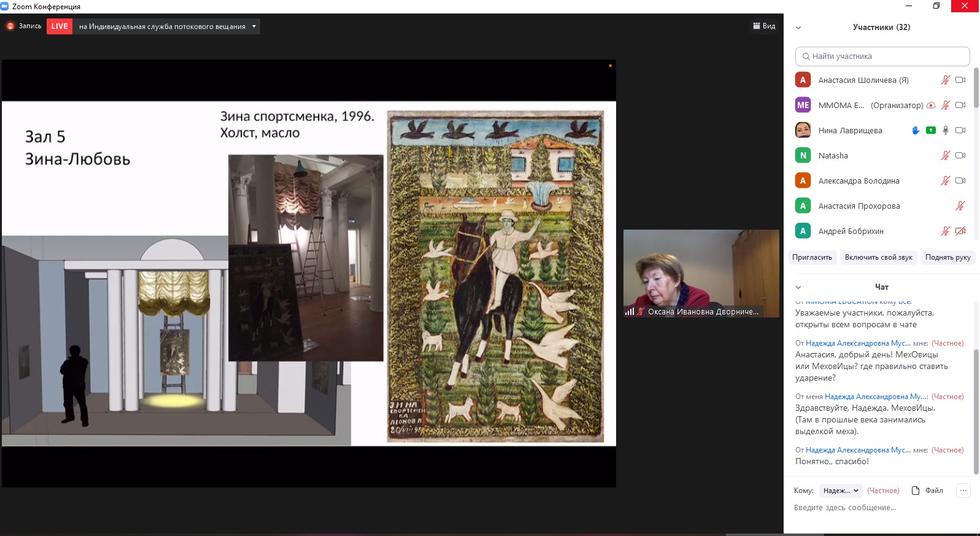Click Александра Володина's camera icon
Viewport: 980px width, 536px height.
point(960,181)
